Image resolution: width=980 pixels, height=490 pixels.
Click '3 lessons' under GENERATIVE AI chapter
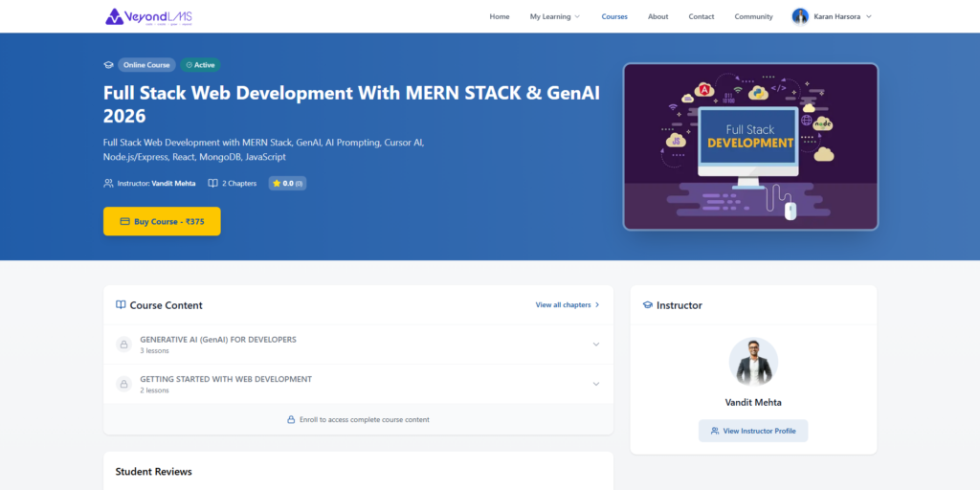pyautogui.click(x=154, y=350)
